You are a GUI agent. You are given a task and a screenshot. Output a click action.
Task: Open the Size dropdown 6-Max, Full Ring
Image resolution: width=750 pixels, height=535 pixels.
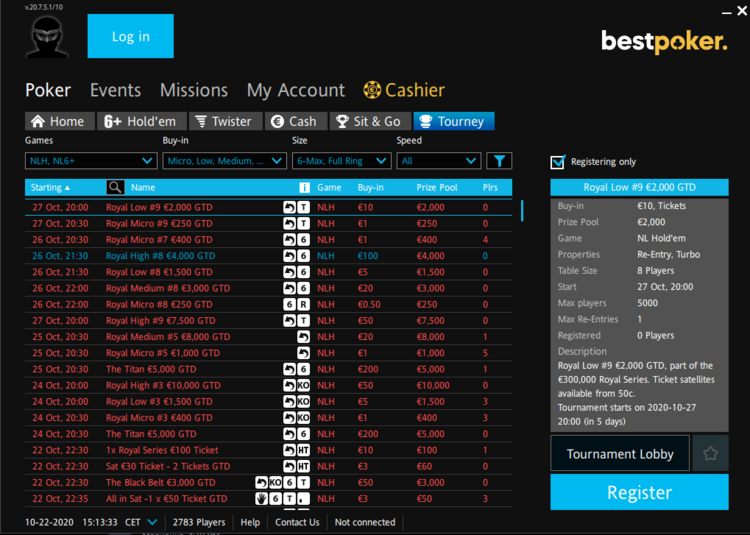click(x=342, y=161)
